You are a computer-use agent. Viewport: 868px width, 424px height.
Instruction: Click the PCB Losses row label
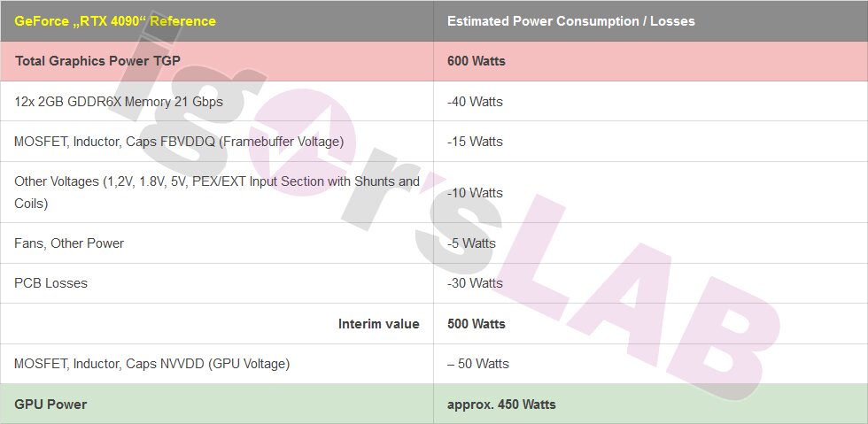51,283
